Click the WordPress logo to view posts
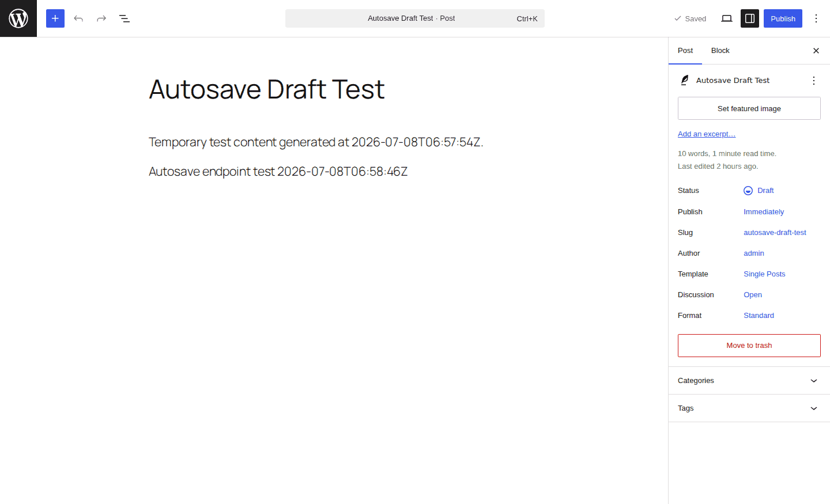830x504 pixels. coord(18,18)
